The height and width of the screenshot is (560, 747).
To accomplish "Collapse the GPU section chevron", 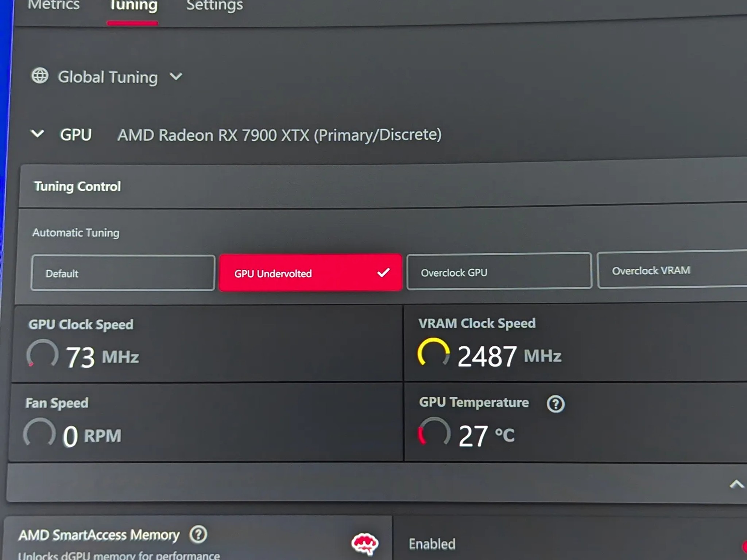I will click(38, 134).
